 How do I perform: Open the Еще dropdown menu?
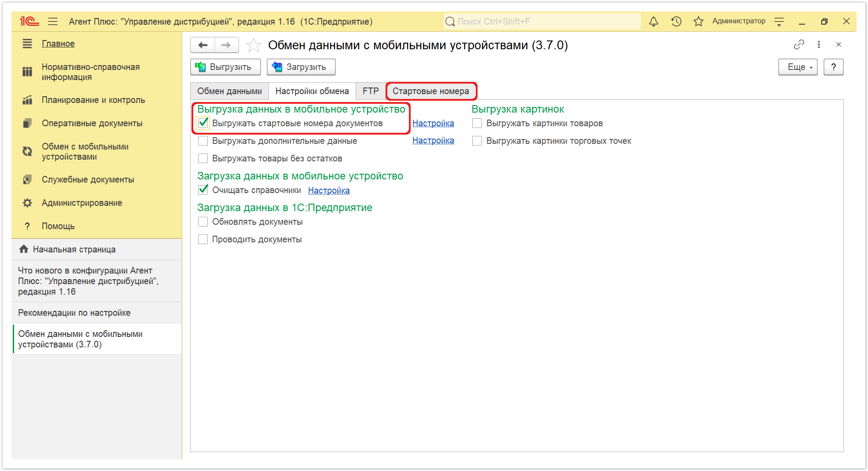798,67
